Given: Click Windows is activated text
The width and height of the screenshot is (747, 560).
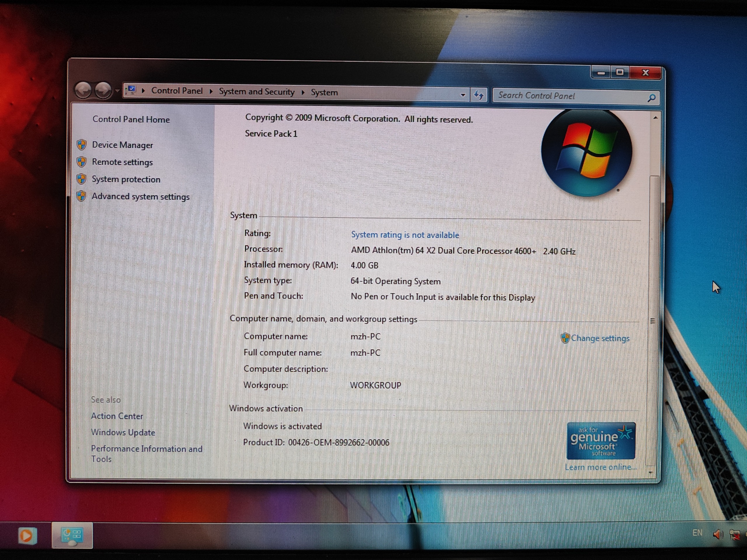Looking at the screenshot, I should [x=282, y=426].
